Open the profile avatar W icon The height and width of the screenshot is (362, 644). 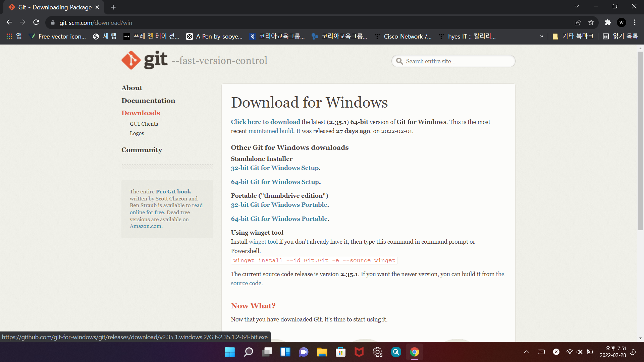coord(621,22)
